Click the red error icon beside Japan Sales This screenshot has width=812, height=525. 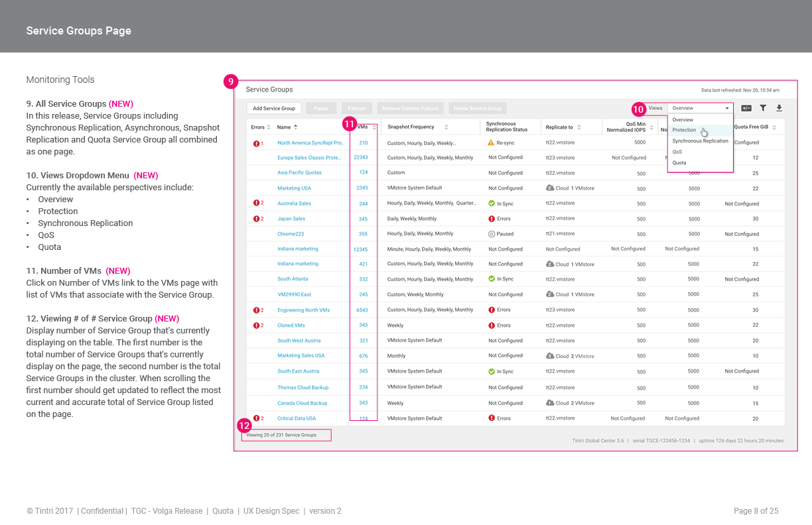pyautogui.click(x=256, y=219)
